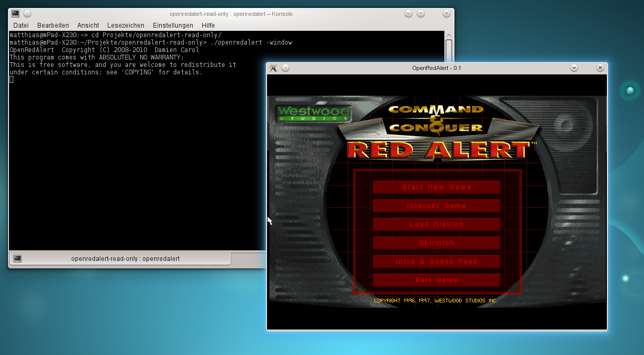Image resolution: width=644 pixels, height=355 pixels.
Task: Open the Einstellungen menu in Konsole
Action: click(x=173, y=25)
